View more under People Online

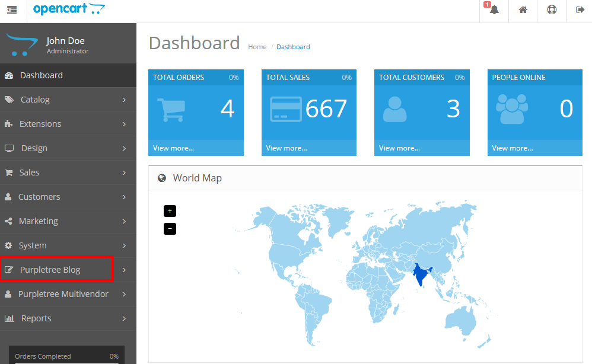click(x=513, y=148)
